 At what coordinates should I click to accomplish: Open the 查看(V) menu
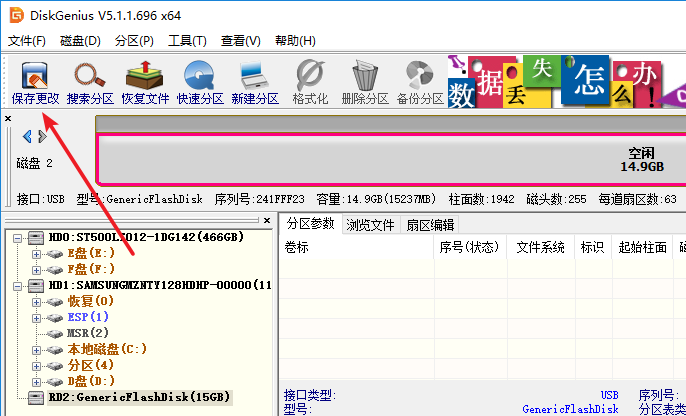point(241,41)
